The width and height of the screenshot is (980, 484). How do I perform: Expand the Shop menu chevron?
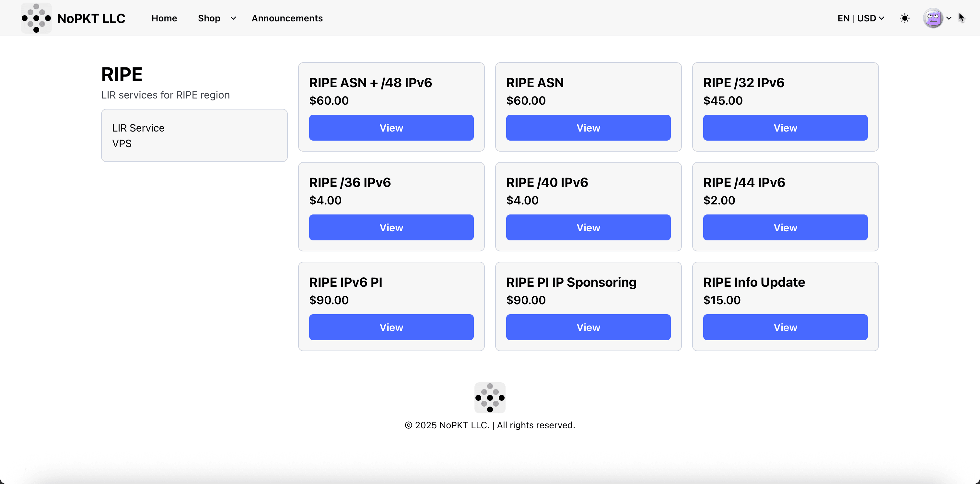tap(233, 18)
